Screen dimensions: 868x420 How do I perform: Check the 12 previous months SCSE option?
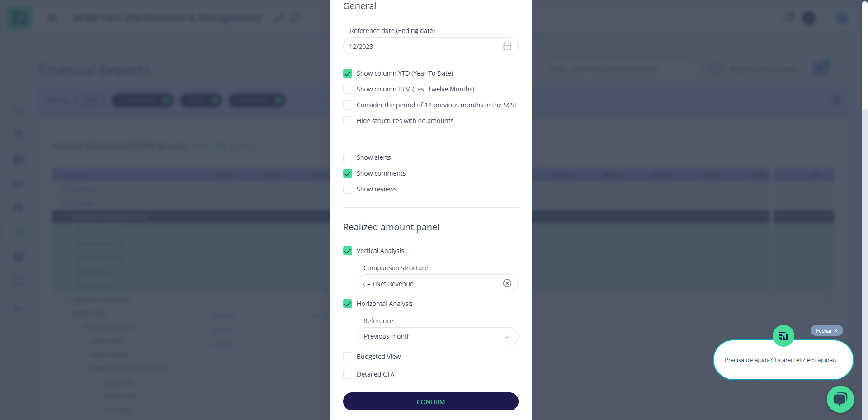[348, 105]
